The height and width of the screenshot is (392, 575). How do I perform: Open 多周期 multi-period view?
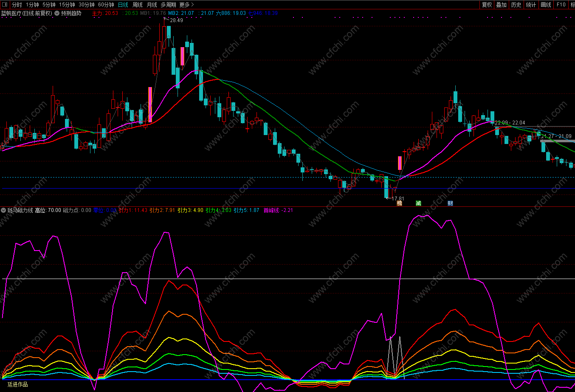[x=168, y=5]
